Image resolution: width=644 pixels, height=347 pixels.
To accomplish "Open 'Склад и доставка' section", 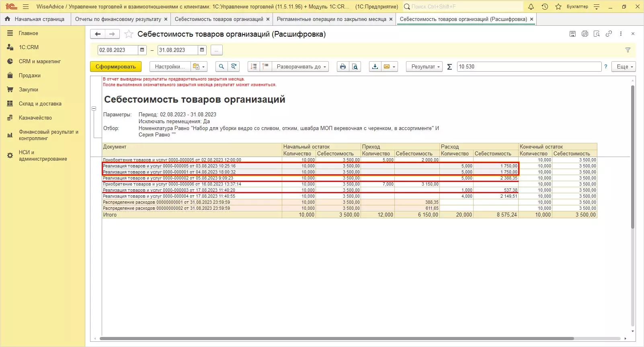I will (x=40, y=103).
